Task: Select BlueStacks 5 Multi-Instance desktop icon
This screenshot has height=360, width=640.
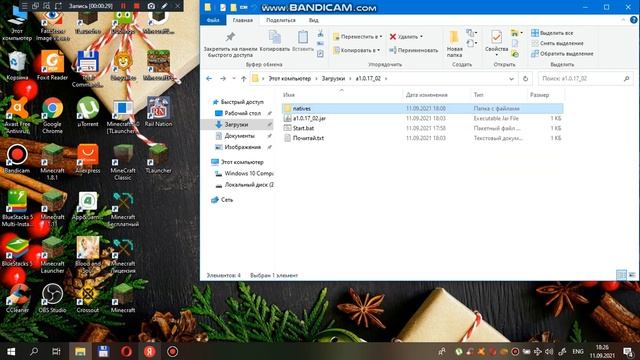Action: (17, 209)
